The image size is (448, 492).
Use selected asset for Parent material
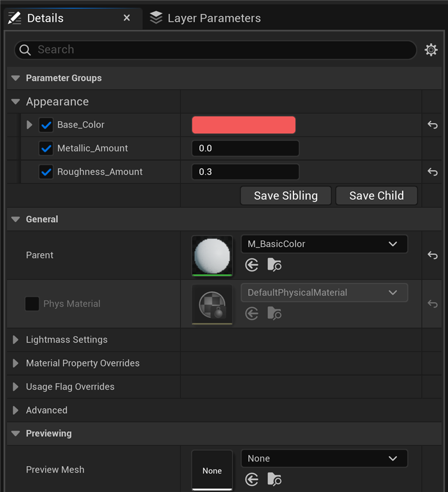[252, 265]
